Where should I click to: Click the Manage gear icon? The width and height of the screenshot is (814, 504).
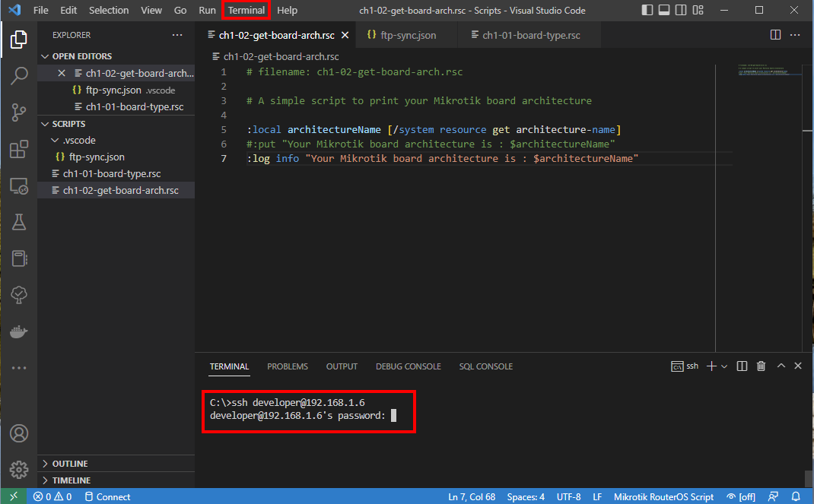tap(19, 469)
